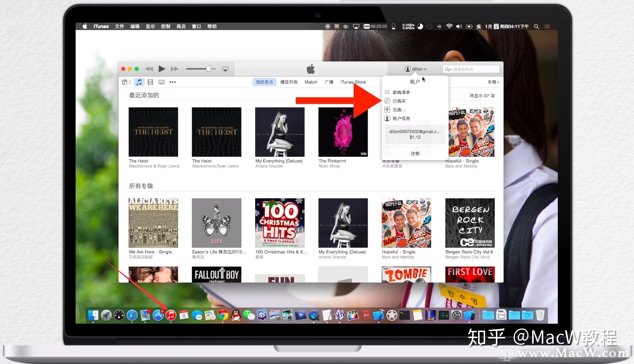Screen dimensions: 634x364
Task: Open the iTunes application menu
Action: pyautogui.click(x=101, y=27)
